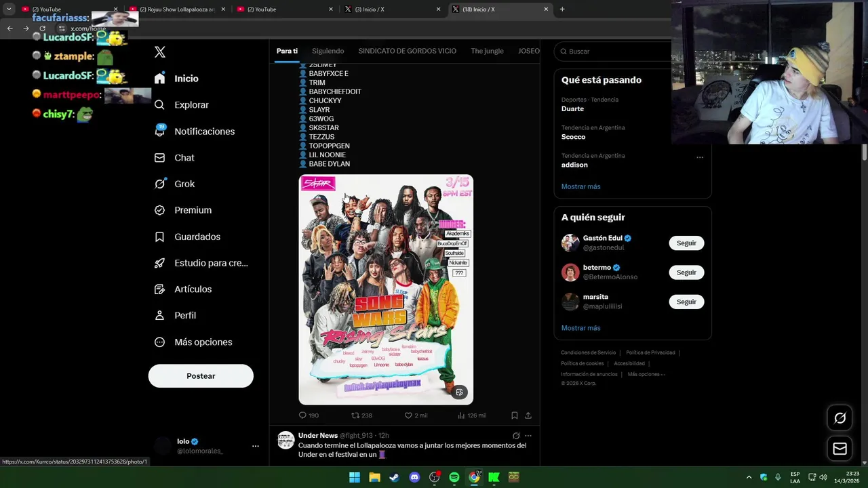
Task: Click the image edit icon on the poster
Action: coord(459,392)
